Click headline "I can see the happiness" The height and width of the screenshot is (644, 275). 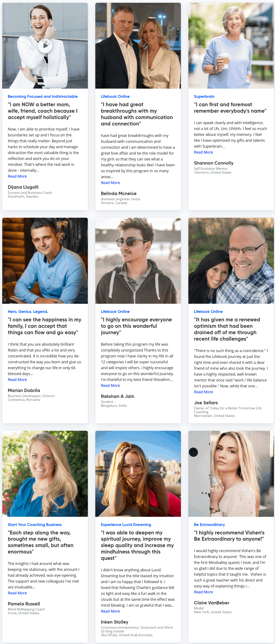(x=45, y=326)
